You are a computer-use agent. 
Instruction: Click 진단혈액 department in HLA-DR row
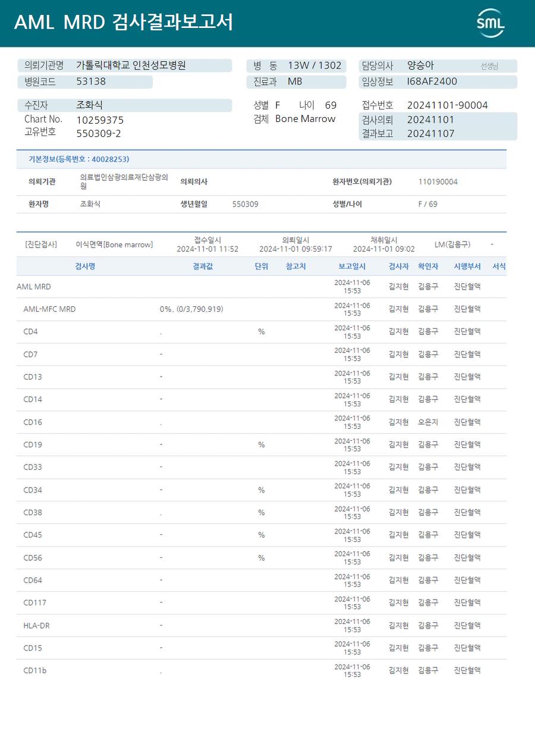[467, 626]
